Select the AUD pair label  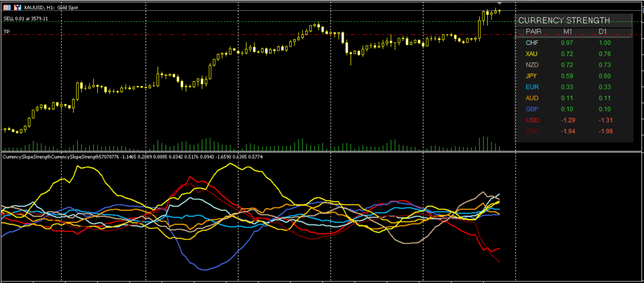pos(532,98)
